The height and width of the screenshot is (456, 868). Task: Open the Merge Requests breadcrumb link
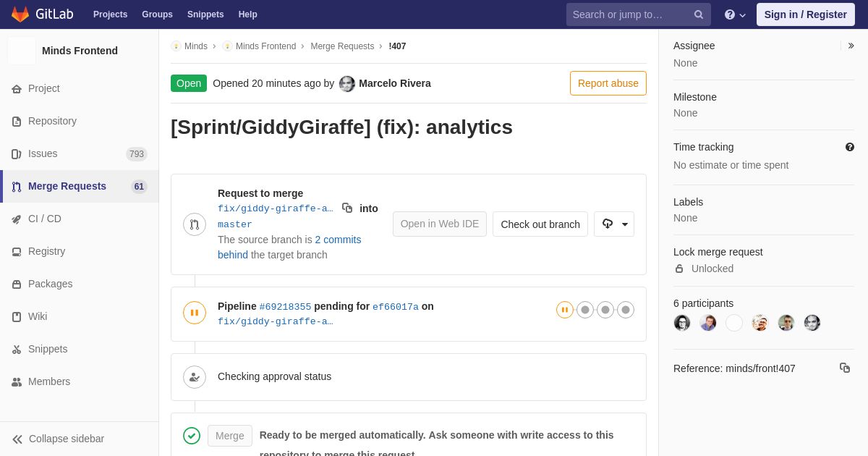pos(342,46)
